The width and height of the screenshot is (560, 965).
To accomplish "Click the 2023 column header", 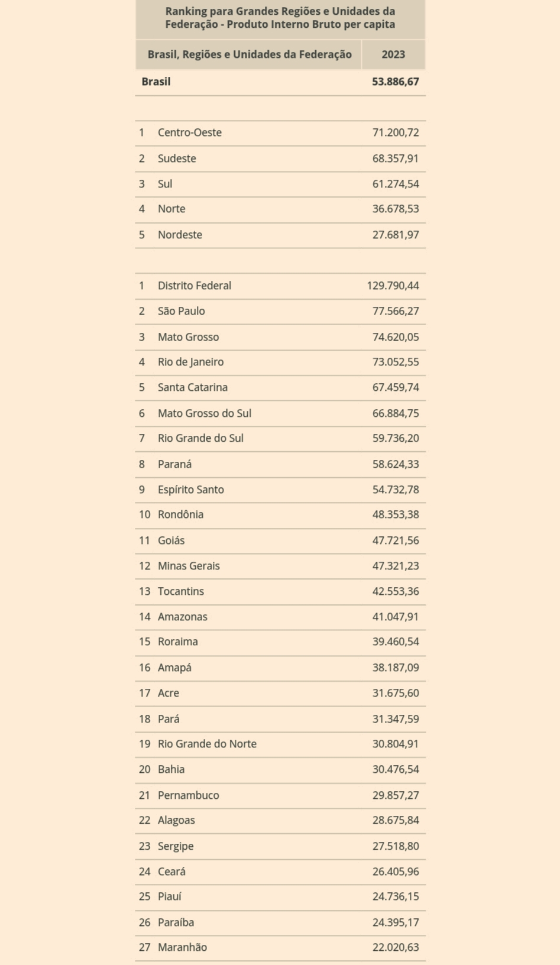I will [393, 54].
